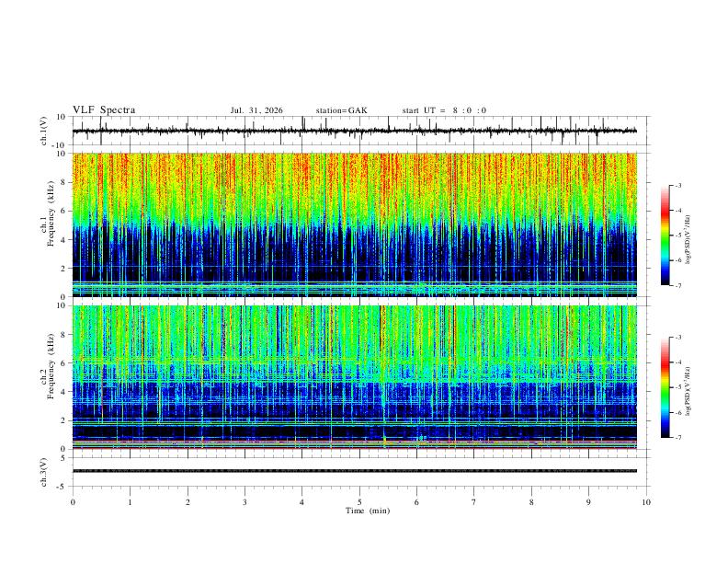Click the ch.1 waveform trace panel
Image resolution: width=728 pixels, height=563 pixels.
[355, 131]
